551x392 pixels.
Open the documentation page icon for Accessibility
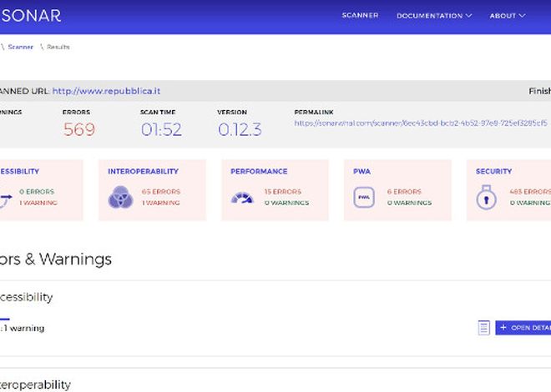click(484, 328)
